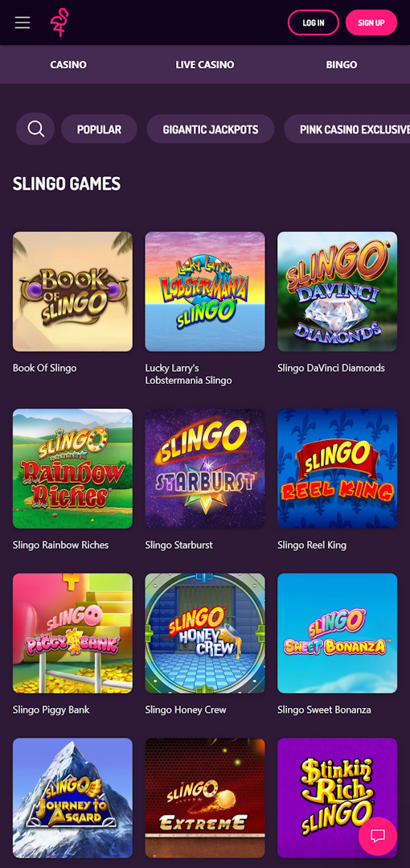The width and height of the screenshot is (410, 868).
Task: Select the Stinkin Rich Slingo tile
Action: coord(337,798)
